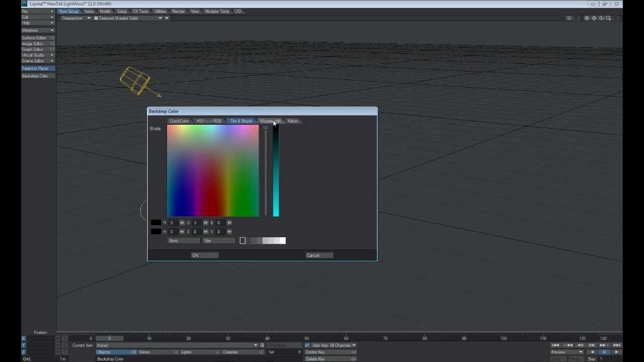This screenshot has height=362, width=644.
Task: Select Bones edit mode
Action: point(158,352)
